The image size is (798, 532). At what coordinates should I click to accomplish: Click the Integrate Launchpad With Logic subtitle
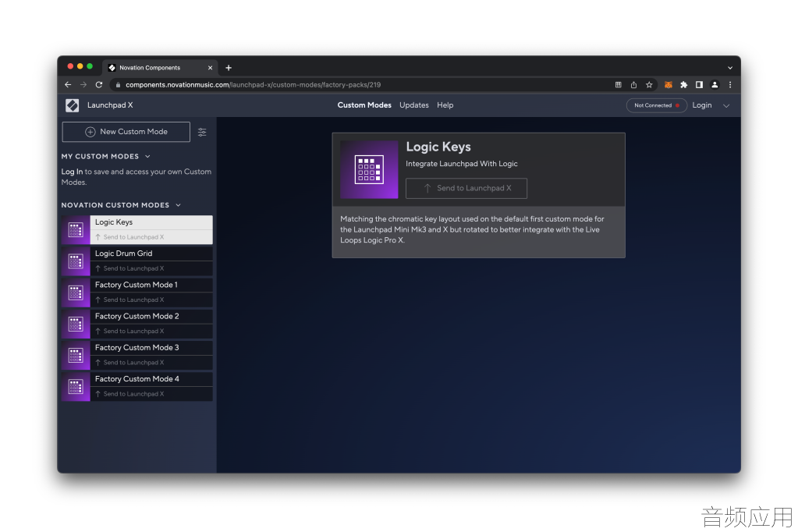[x=462, y=164]
